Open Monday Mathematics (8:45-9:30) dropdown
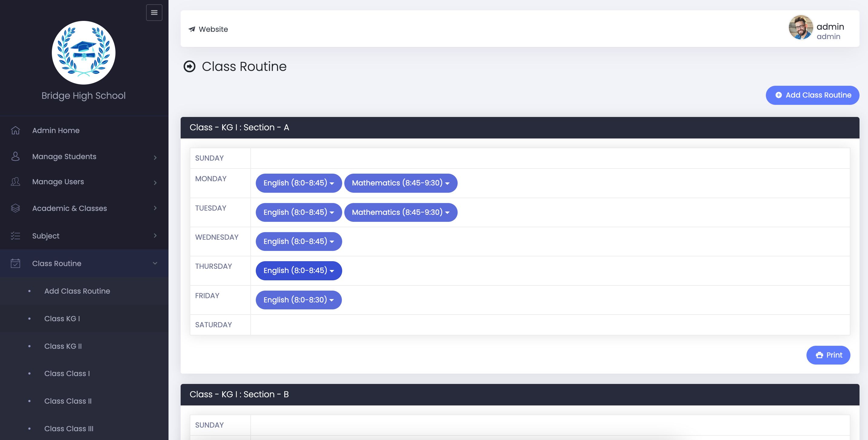The height and width of the screenshot is (440, 868). 401,183
